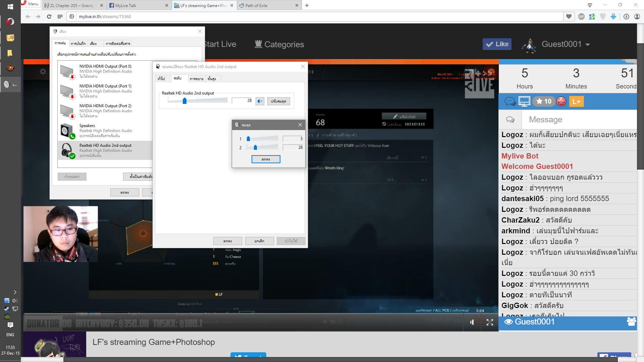
Task: Enter fullscreen on the video player
Action: 490,322
